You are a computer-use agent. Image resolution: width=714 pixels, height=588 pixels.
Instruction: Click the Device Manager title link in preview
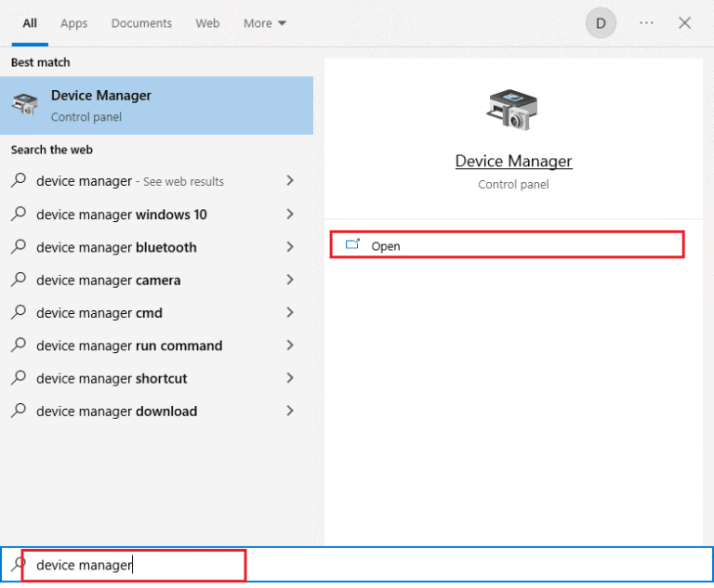point(513,162)
